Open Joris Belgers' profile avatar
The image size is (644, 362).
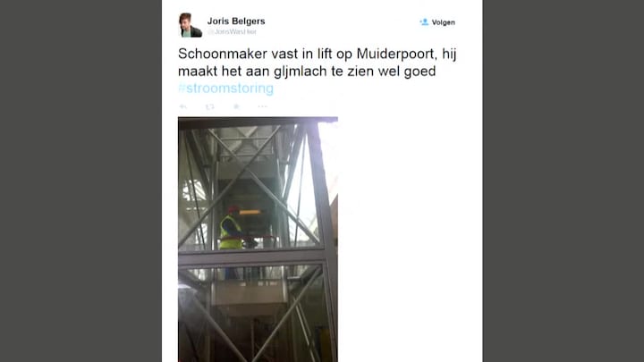point(191,25)
